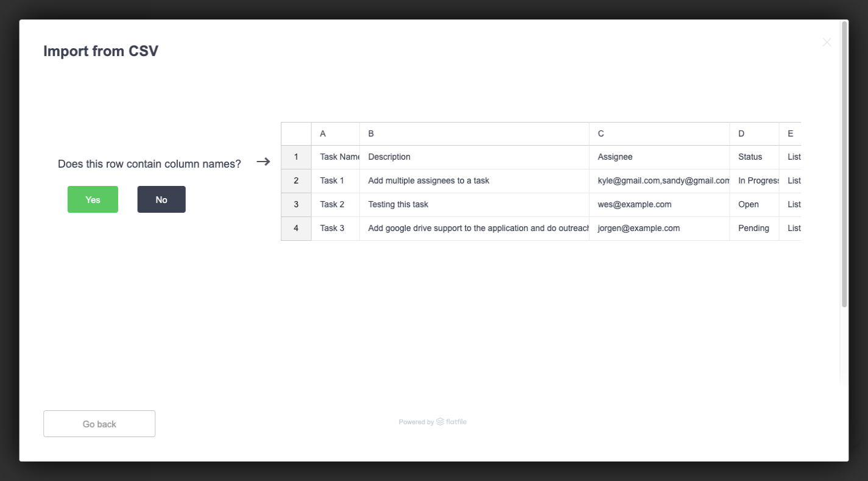Click the Description header cell

click(x=475, y=157)
